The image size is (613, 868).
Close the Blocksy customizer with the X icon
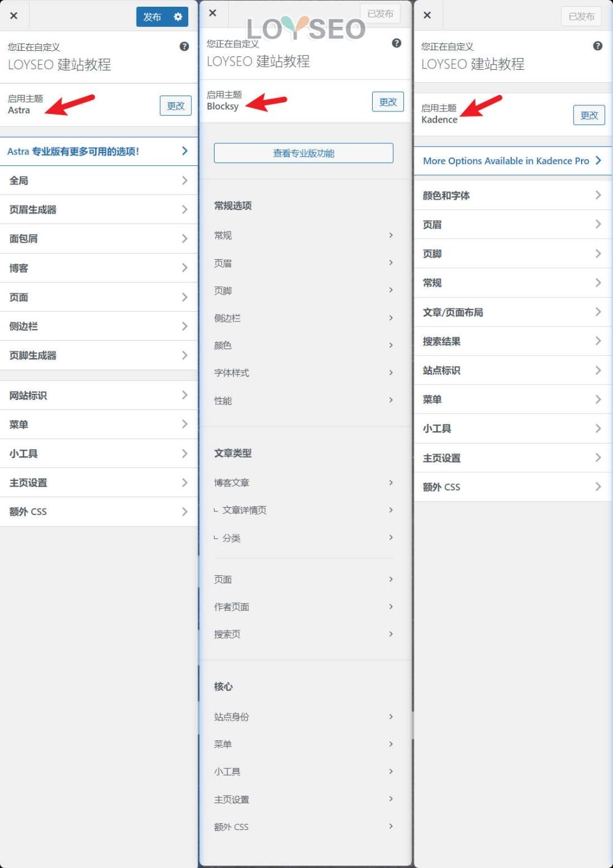pyautogui.click(x=213, y=13)
